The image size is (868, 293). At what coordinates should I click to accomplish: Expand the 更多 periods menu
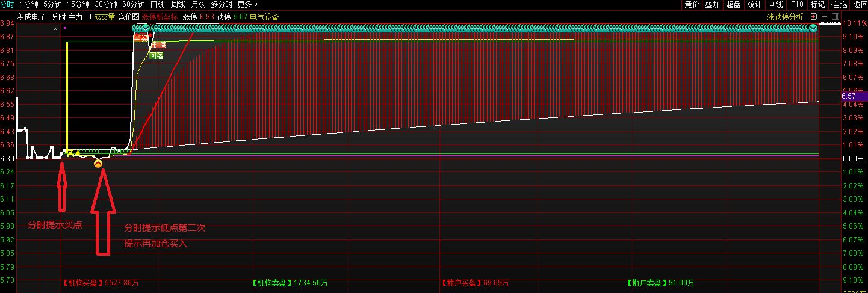[247, 4]
